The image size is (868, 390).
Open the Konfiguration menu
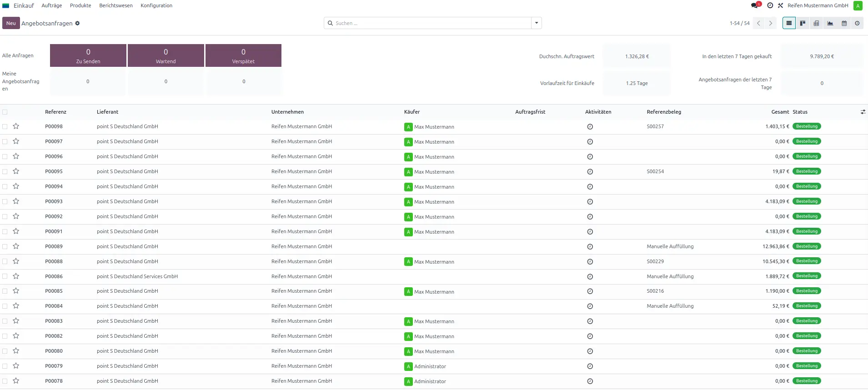(x=156, y=5)
